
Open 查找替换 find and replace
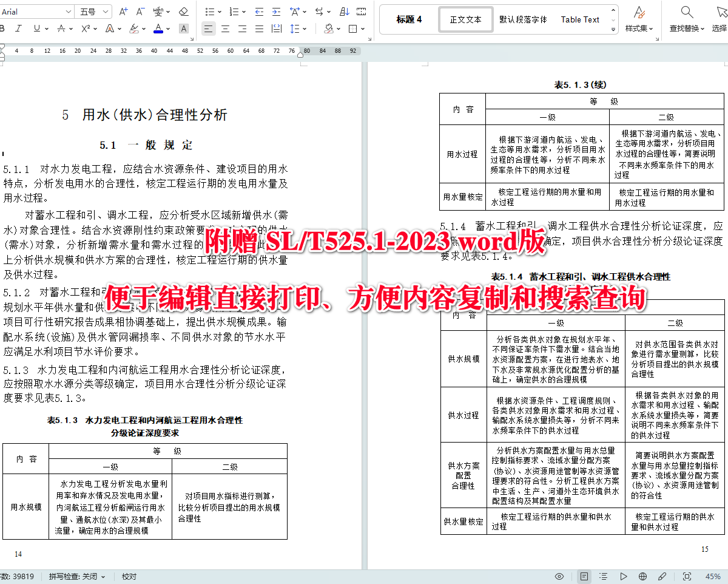686,19
